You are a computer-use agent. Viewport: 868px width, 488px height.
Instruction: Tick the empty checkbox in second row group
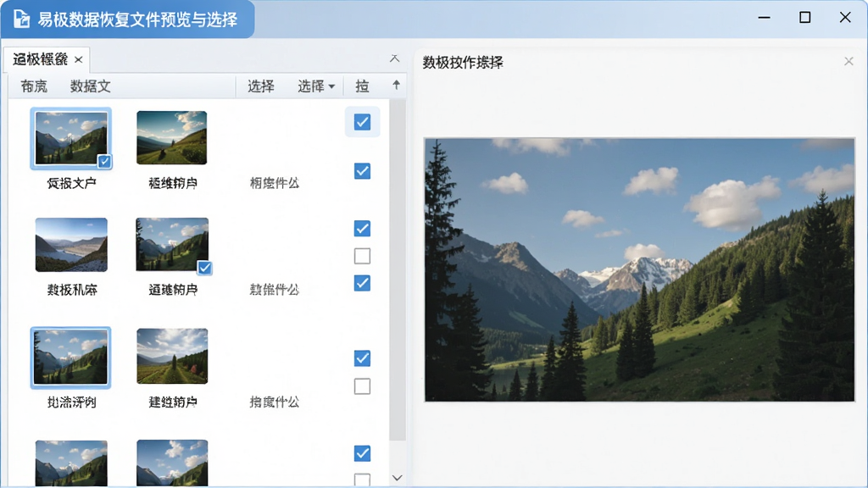[x=362, y=256]
